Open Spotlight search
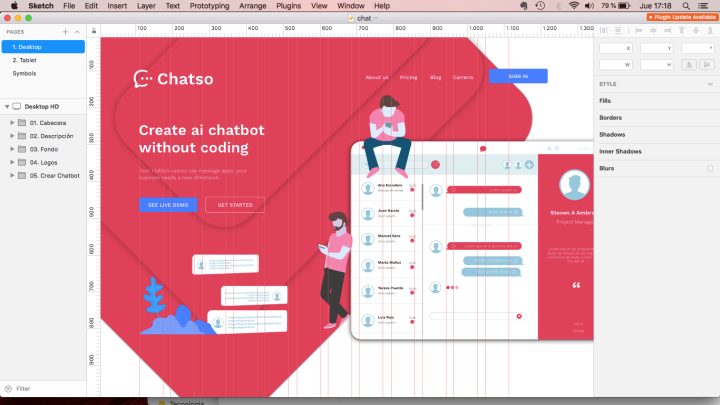720x405 pixels. point(686,6)
